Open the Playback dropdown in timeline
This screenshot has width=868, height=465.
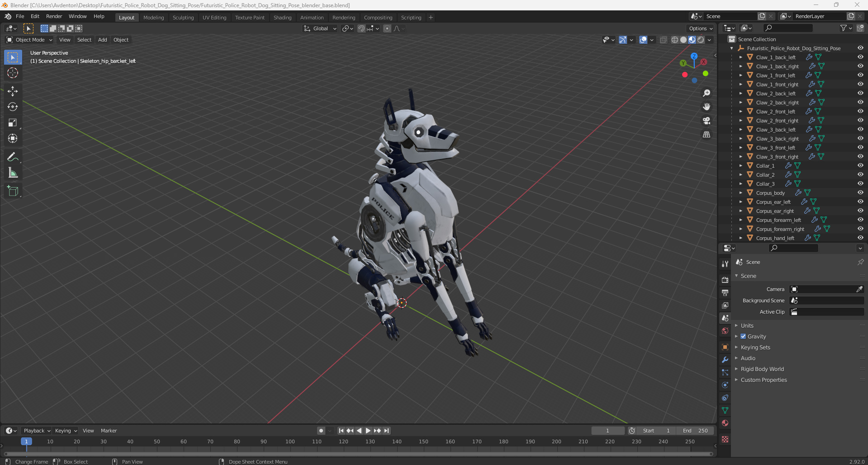(x=37, y=431)
